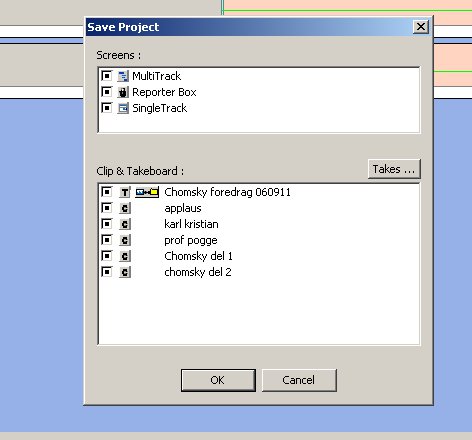Toggle the applaus checkbox
Screen dimensions: 472x440
(x=107, y=208)
